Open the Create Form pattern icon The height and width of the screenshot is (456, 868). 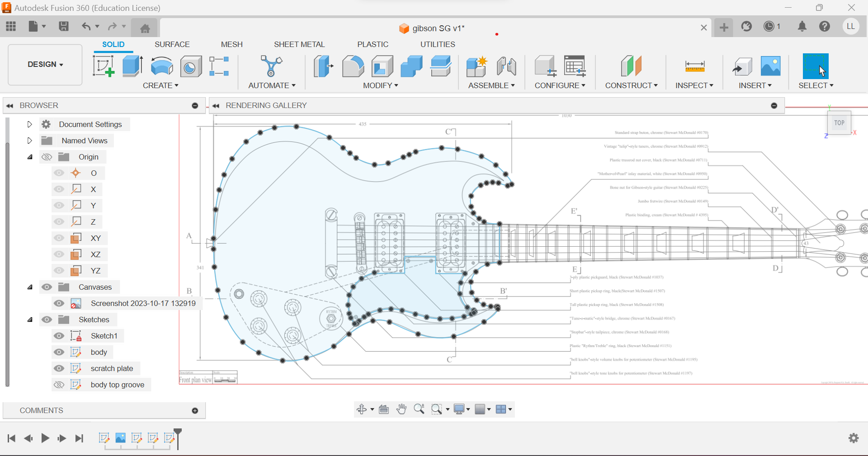[x=219, y=66]
